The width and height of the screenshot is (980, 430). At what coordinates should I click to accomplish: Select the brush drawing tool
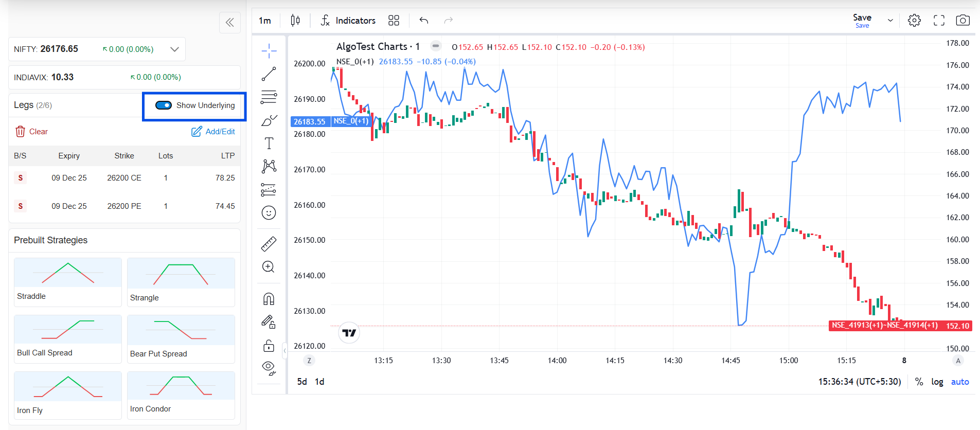pos(269,120)
